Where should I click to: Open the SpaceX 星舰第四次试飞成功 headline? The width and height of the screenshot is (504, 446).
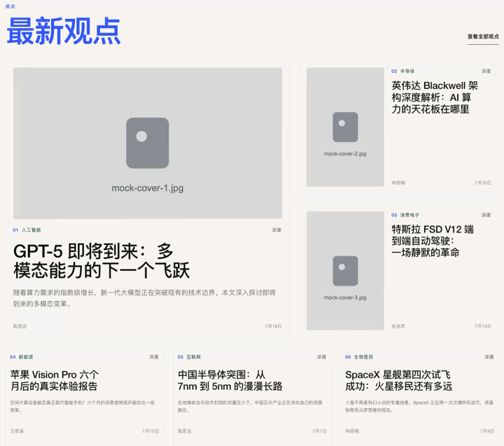[398, 380]
